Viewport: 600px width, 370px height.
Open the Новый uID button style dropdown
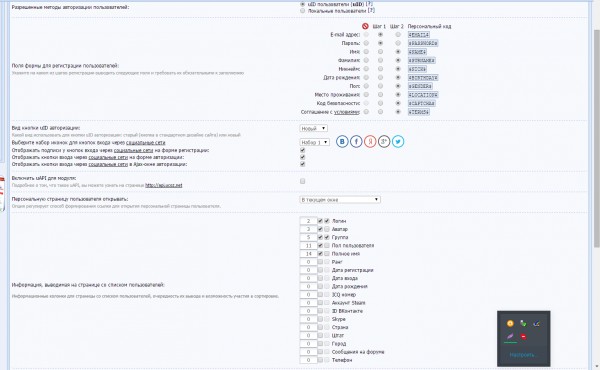point(313,128)
